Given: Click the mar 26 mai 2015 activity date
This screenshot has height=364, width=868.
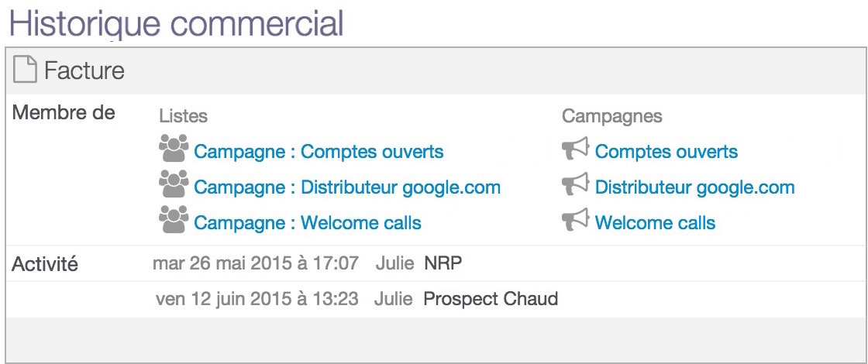Looking at the screenshot, I should point(256,263).
